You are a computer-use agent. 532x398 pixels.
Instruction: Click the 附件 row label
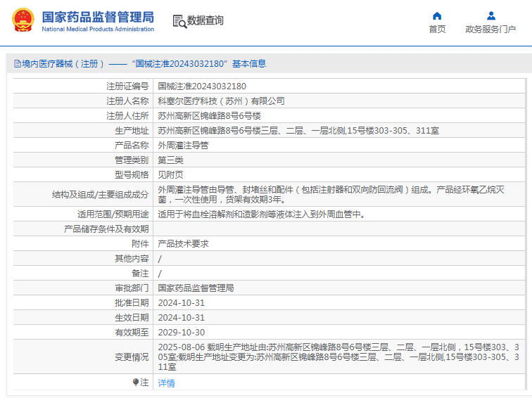tap(140, 244)
